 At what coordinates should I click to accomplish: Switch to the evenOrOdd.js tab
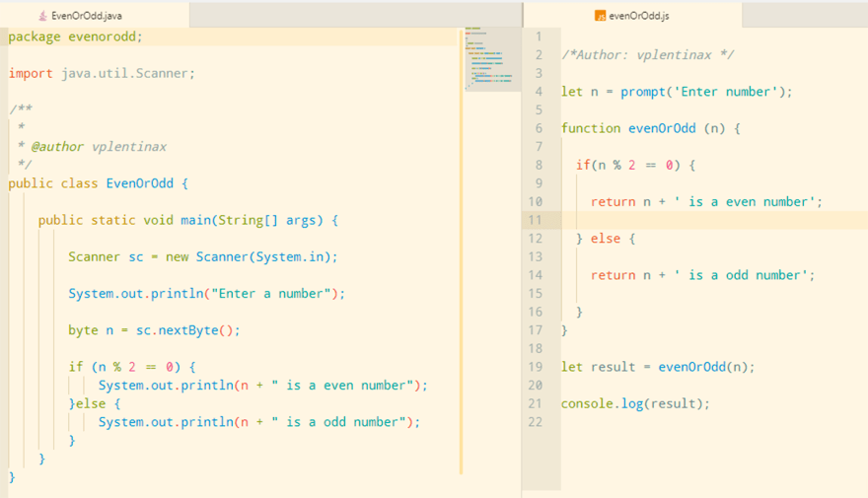click(x=631, y=16)
